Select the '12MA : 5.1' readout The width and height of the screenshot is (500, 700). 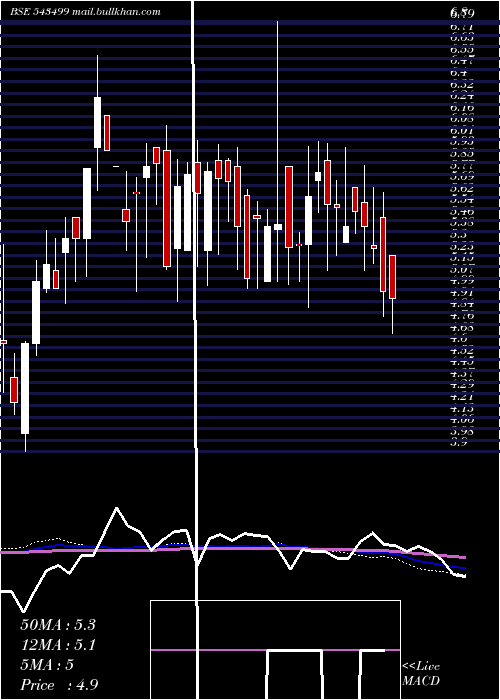58,645
